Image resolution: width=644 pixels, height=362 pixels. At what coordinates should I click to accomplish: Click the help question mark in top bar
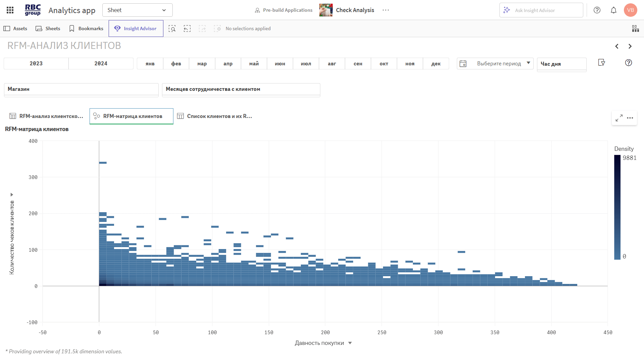click(x=597, y=10)
